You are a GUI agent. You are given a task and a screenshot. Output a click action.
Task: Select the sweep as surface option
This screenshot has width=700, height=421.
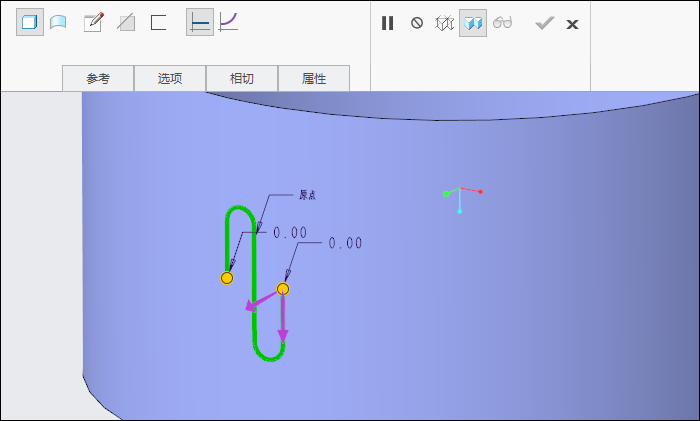tap(58, 22)
